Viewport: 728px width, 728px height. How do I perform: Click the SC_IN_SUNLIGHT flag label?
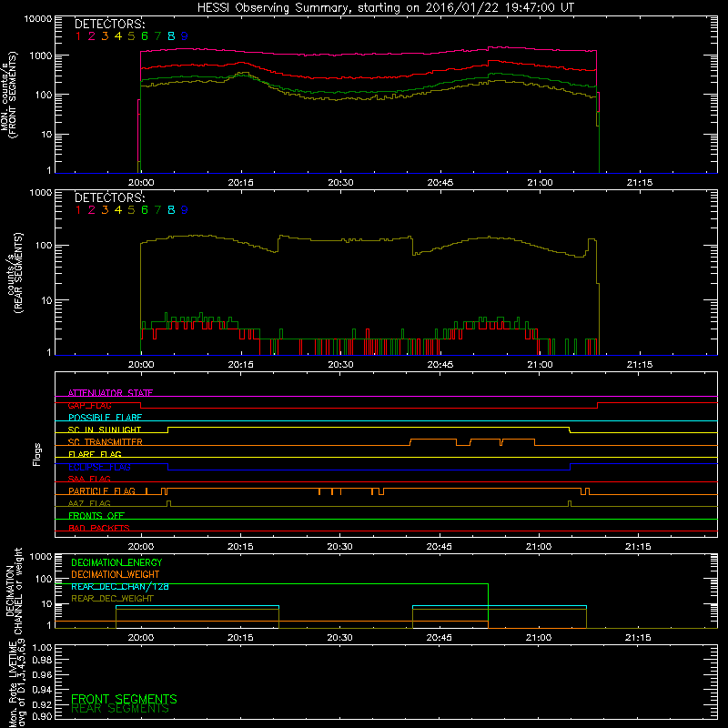pyautogui.click(x=105, y=430)
